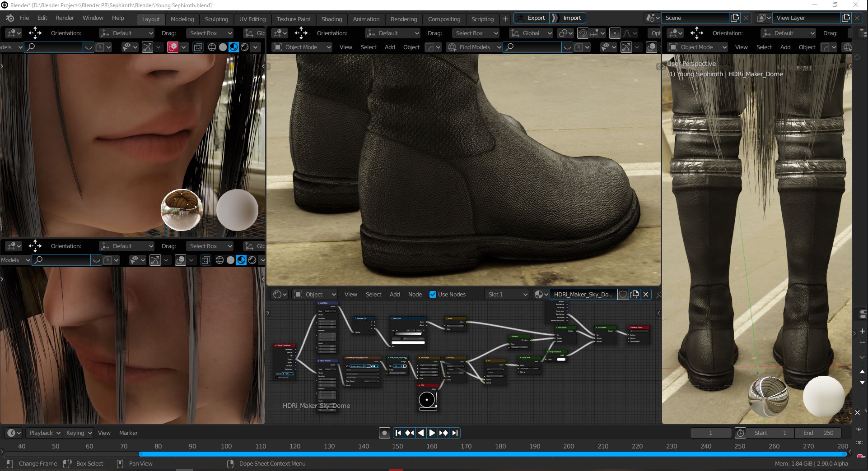Create a new scene copy via its duplicate icon
868x471 pixels.
(x=735, y=18)
